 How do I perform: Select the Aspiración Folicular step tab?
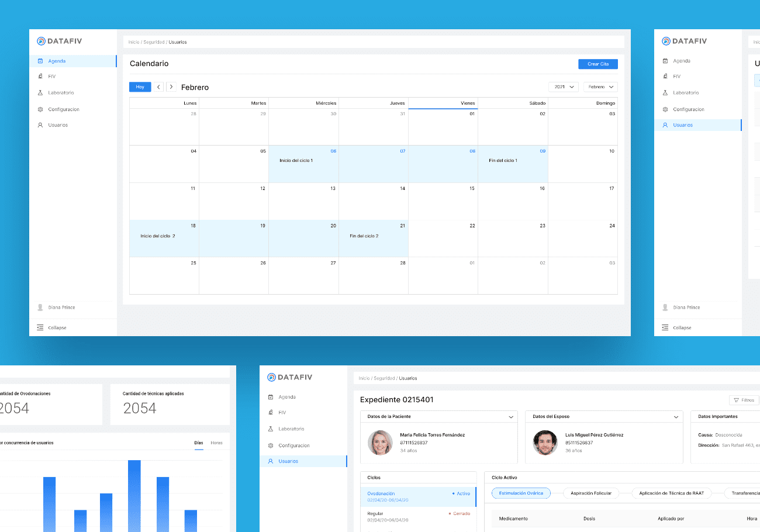coord(591,493)
